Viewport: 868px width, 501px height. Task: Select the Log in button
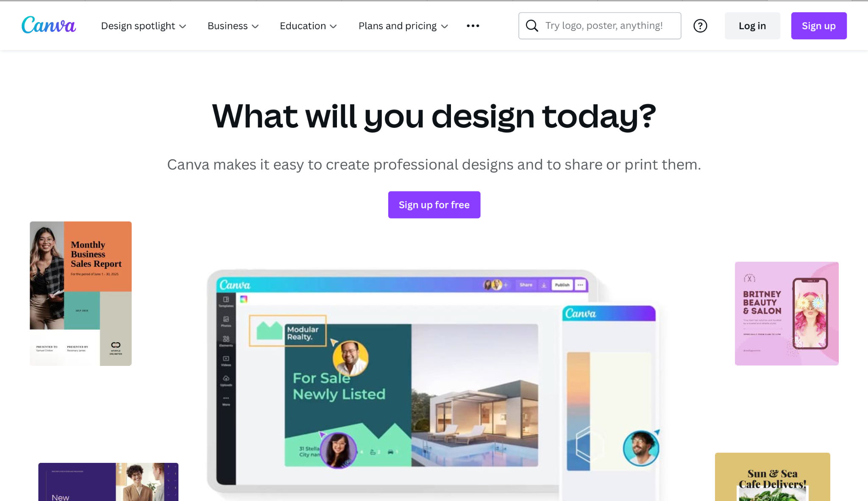coord(752,26)
